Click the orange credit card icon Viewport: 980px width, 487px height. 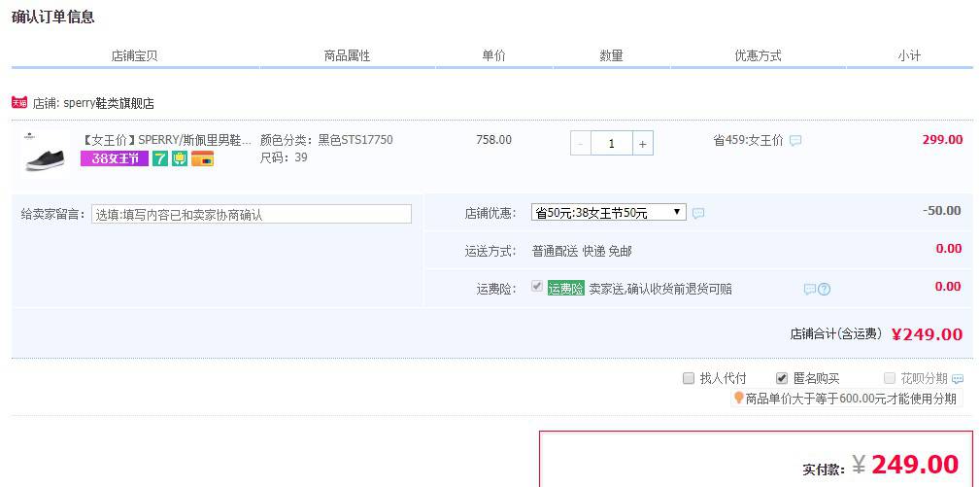tap(202, 158)
